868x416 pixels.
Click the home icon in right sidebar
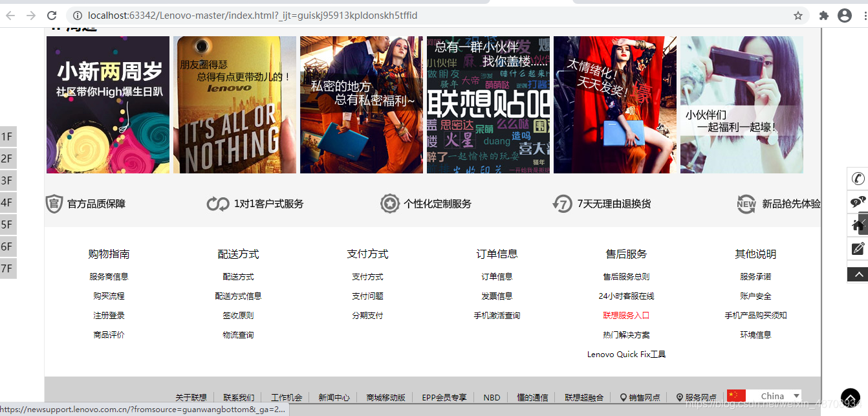[856, 225]
